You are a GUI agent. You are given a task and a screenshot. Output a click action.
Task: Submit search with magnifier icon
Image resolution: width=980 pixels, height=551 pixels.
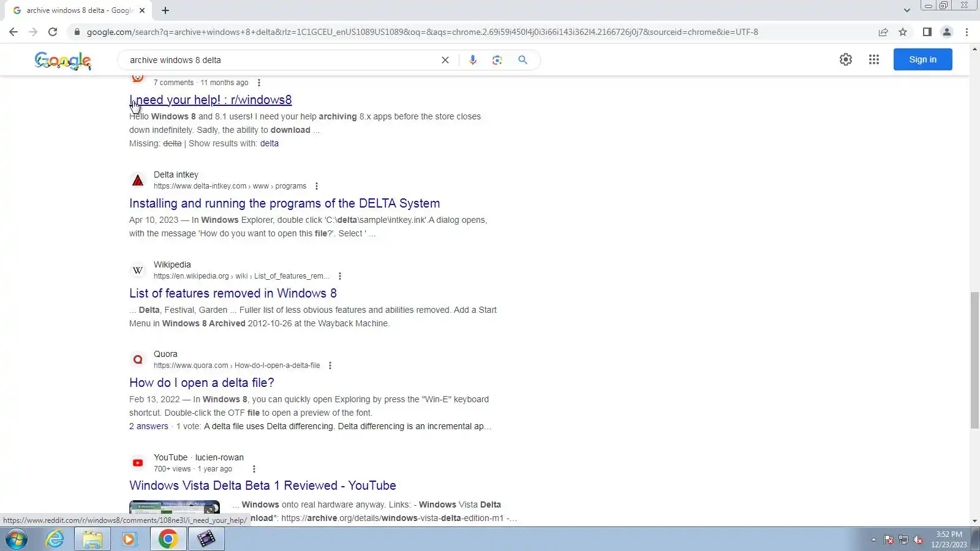(522, 60)
